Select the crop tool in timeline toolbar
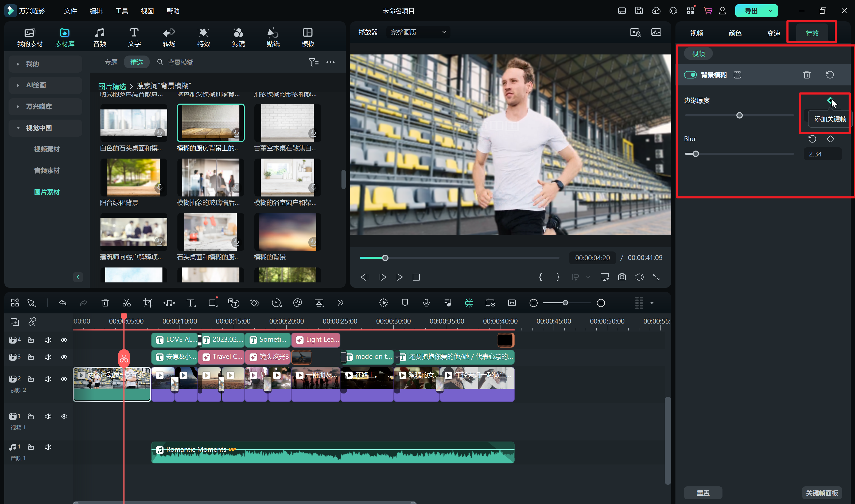The image size is (855, 504). click(x=148, y=303)
